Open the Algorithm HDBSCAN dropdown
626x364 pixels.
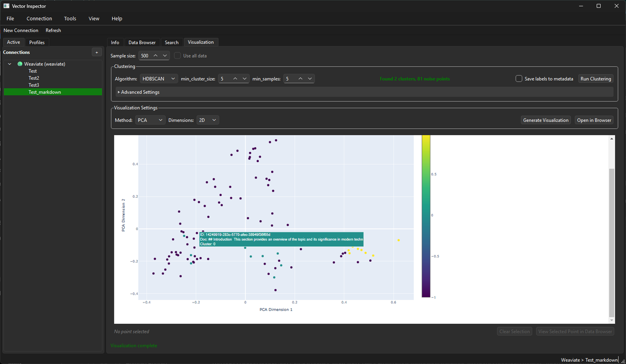(x=159, y=79)
